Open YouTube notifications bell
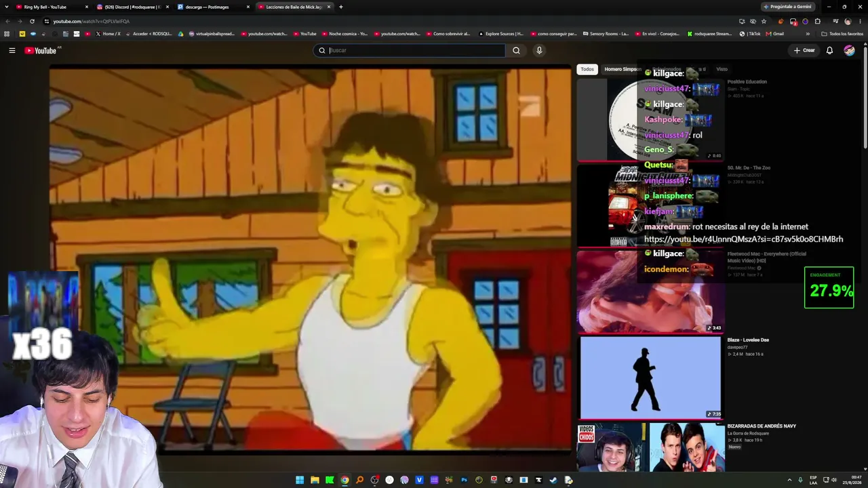Image resolution: width=868 pixels, height=488 pixels. coord(829,50)
